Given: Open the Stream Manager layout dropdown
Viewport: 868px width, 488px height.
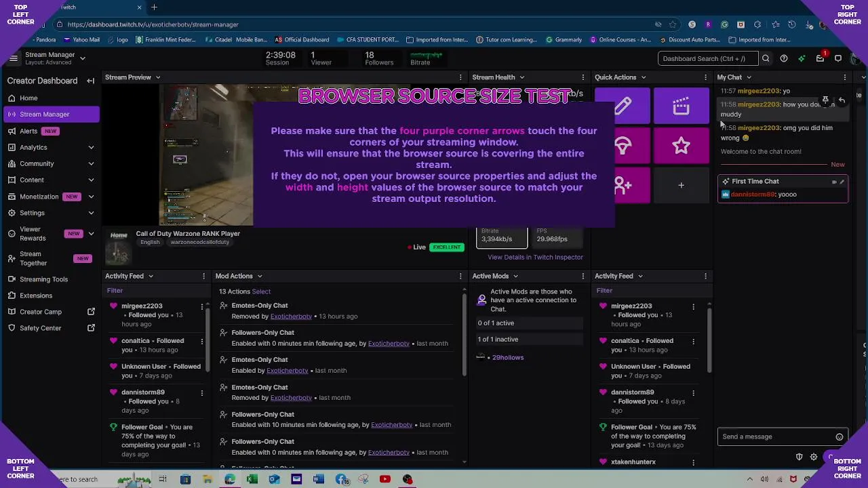Looking at the screenshot, I should tap(83, 58).
